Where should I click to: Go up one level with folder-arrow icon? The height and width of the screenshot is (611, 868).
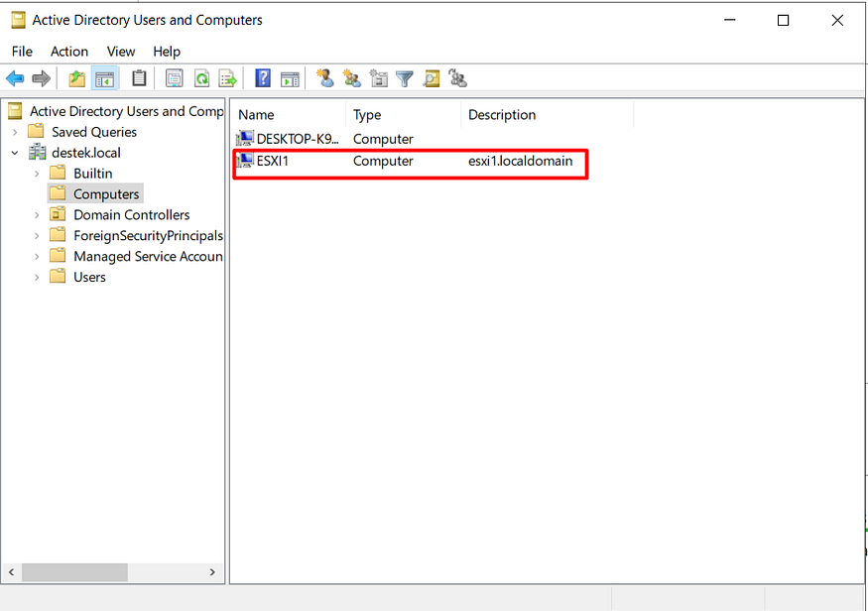click(77, 78)
